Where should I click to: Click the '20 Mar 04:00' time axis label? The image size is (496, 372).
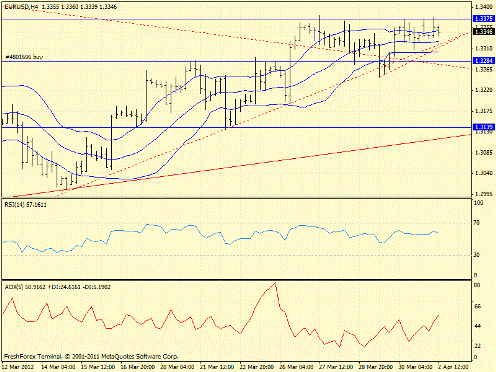[178, 367]
